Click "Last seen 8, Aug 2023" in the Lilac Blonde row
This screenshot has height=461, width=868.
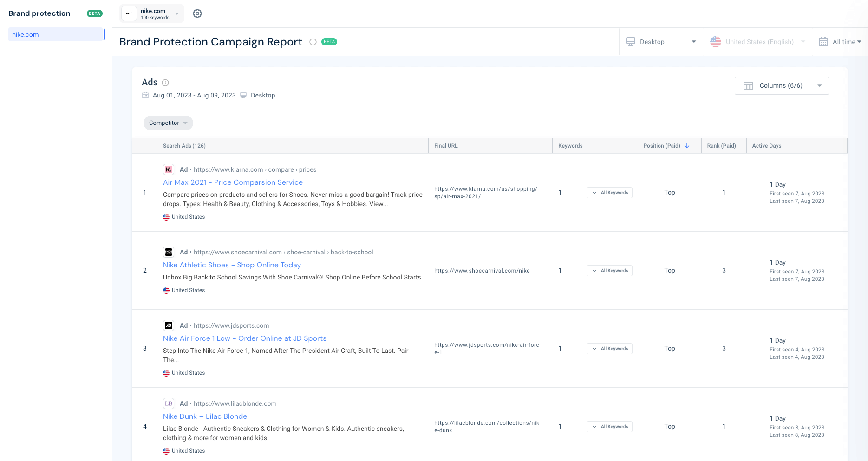[797, 435]
